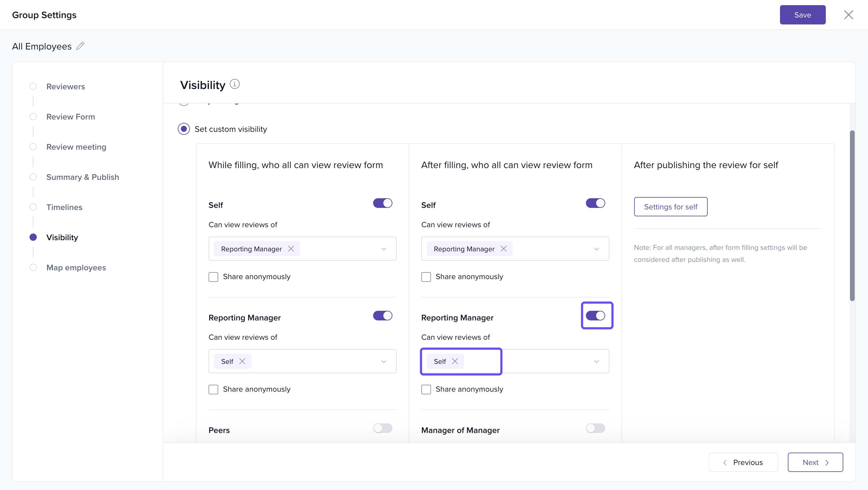
Task: Click the vertical scrollbar thumb
Action: point(852,216)
